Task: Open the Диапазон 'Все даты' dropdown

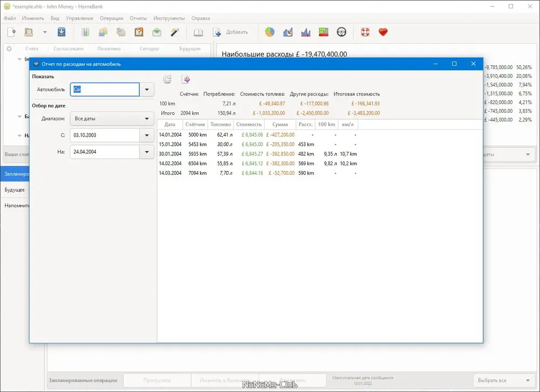Action: (112, 118)
